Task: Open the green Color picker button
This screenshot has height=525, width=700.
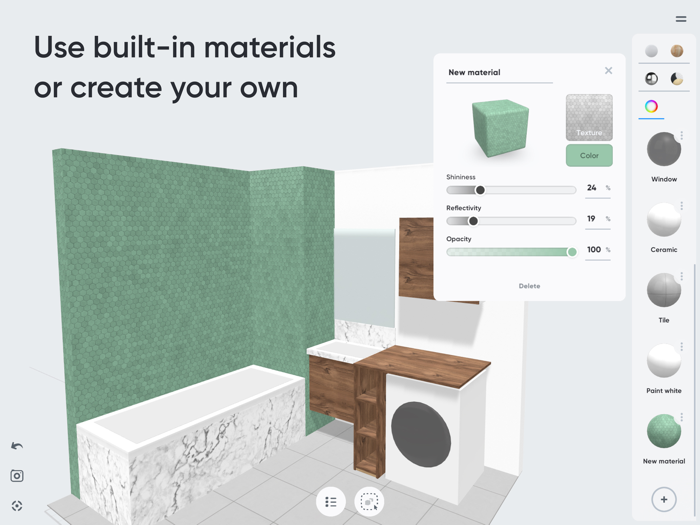Action: coord(589,155)
